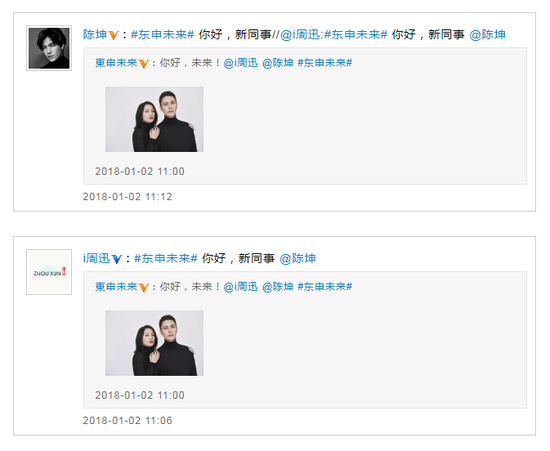
Task: Click #东申未来# hashtag inside top quoted post
Action: 325,63
